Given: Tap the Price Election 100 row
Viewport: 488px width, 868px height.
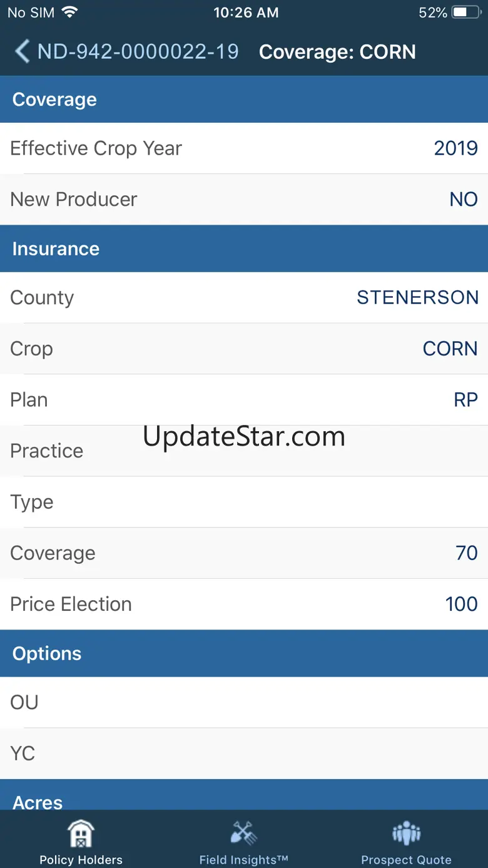Looking at the screenshot, I should [x=244, y=604].
